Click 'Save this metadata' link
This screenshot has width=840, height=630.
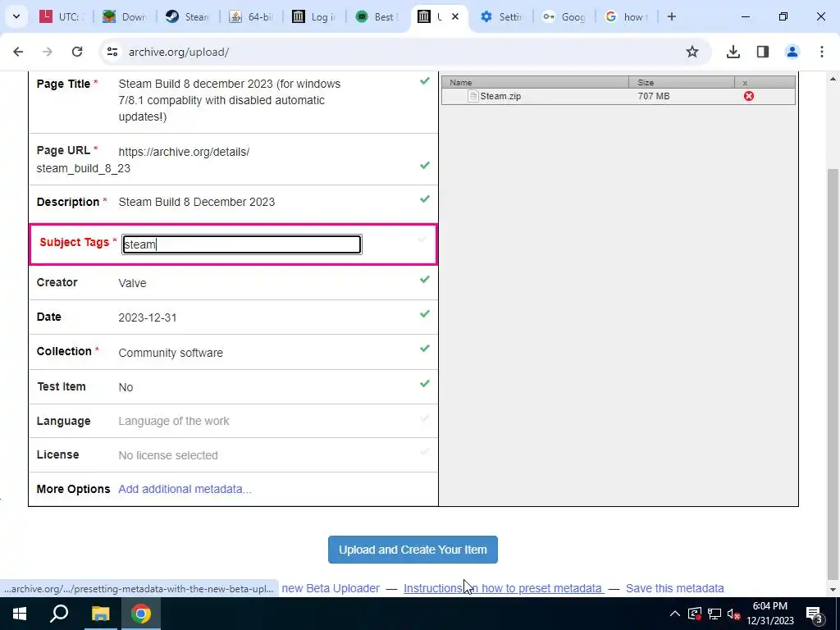tap(674, 588)
